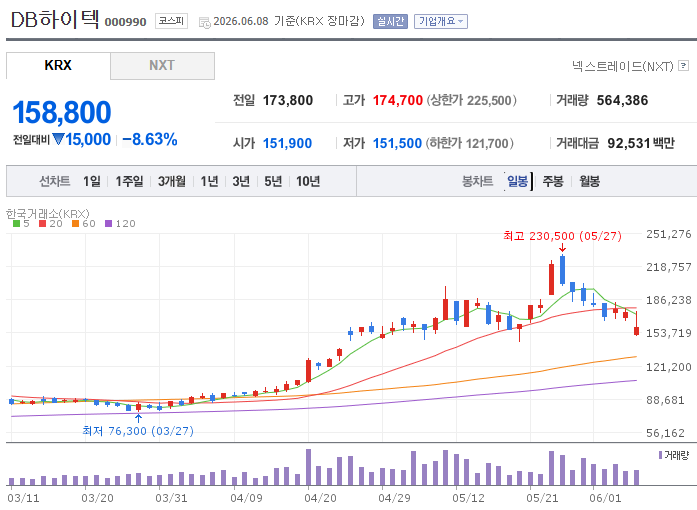Select the 5년 line chart period
This screenshot has width=697, height=510.
click(x=273, y=181)
